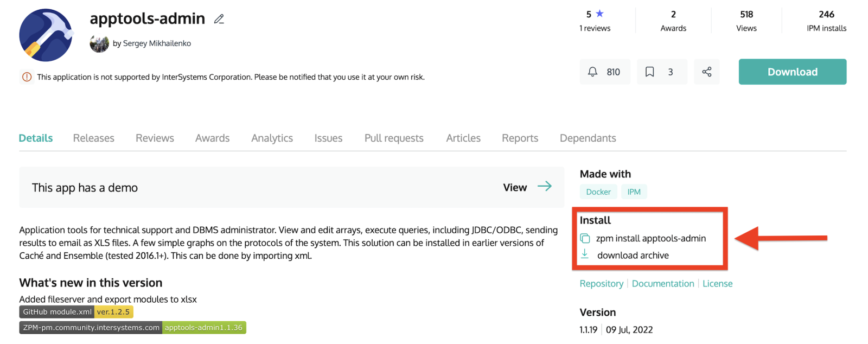Image resolution: width=868 pixels, height=344 pixels.
Task: Click the ZPM-pm.community.intersystems.com badge
Action: [x=132, y=328]
